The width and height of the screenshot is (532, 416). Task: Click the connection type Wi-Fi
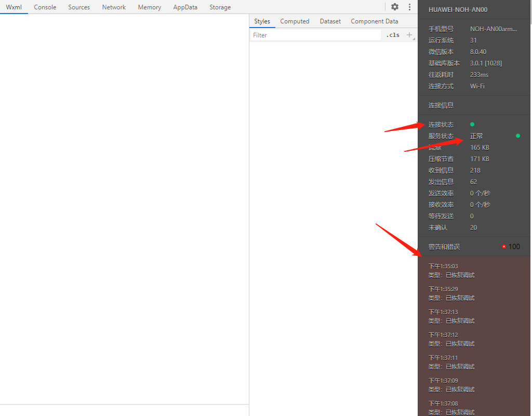coord(477,86)
